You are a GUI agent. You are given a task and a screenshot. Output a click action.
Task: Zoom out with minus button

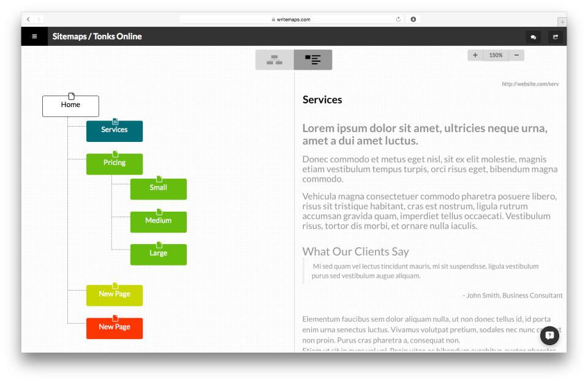[x=516, y=55]
